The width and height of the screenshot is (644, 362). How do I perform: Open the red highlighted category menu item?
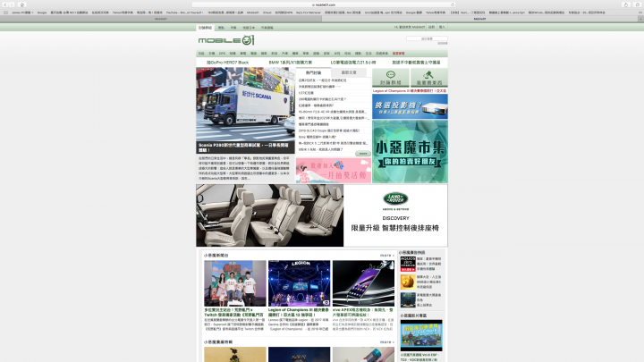398,54
